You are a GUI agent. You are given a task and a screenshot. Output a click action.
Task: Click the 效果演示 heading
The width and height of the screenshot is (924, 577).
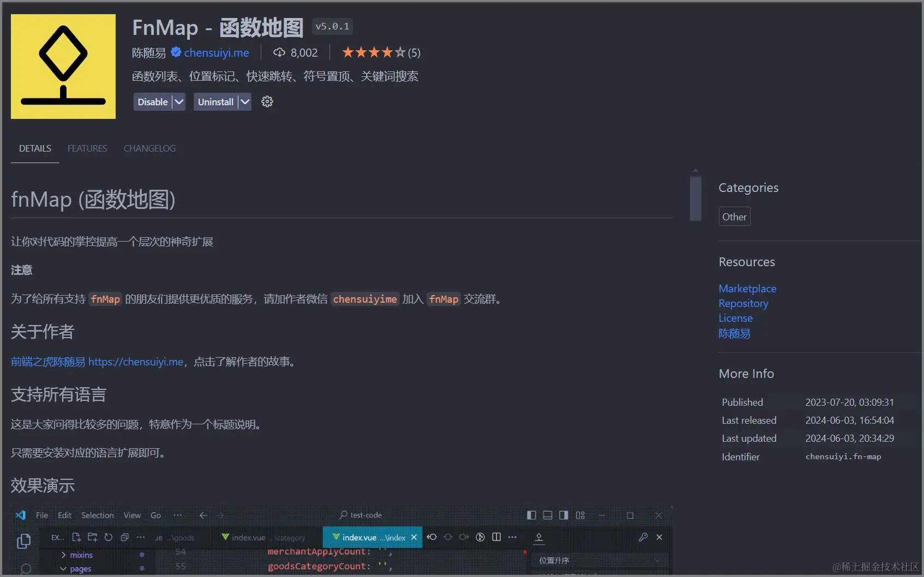click(x=43, y=485)
